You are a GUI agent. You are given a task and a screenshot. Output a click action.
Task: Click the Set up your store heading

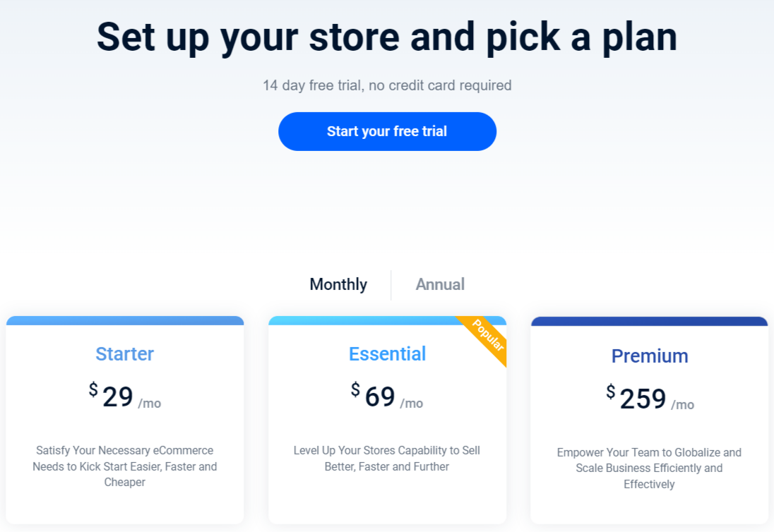(x=387, y=37)
